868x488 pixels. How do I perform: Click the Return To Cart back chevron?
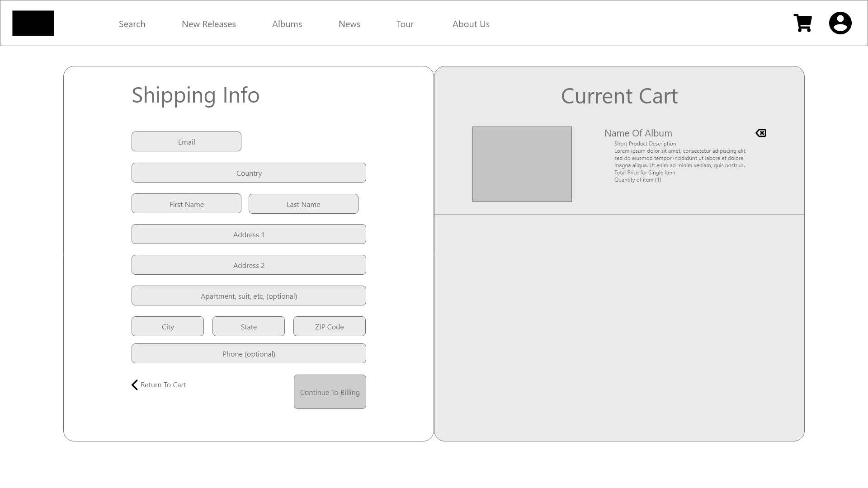click(135, 385)
